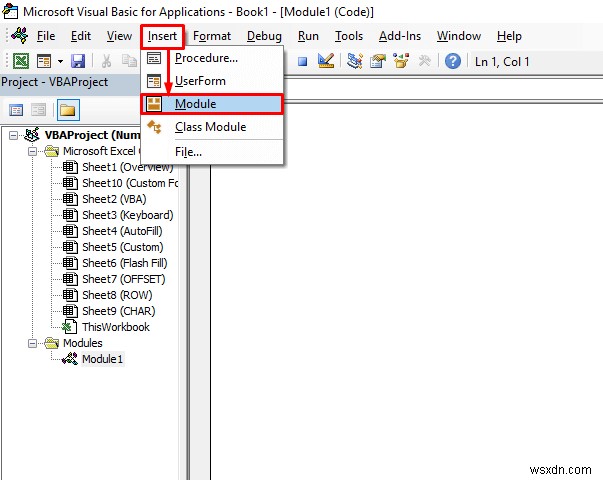The width and height of the screenshot is (603, 480).
Task: Click the Insert UserForm toolbar icon
Action: 44,61
